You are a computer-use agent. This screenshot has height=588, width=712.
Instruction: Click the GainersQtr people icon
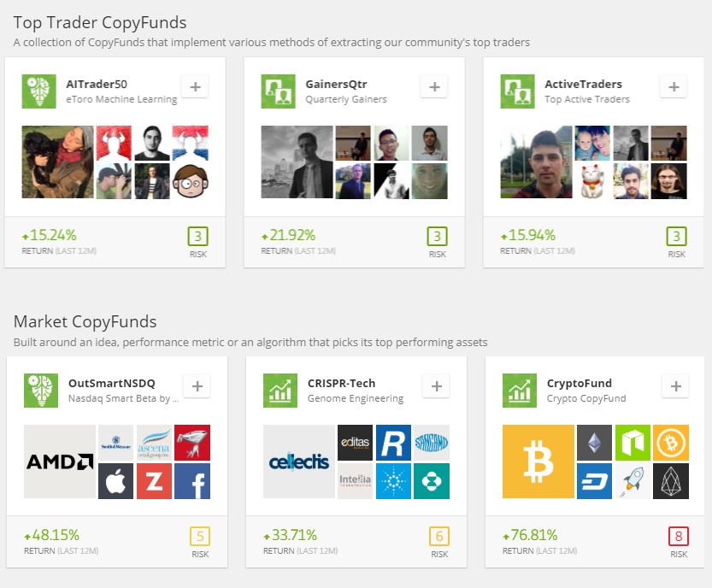(279, 91)
